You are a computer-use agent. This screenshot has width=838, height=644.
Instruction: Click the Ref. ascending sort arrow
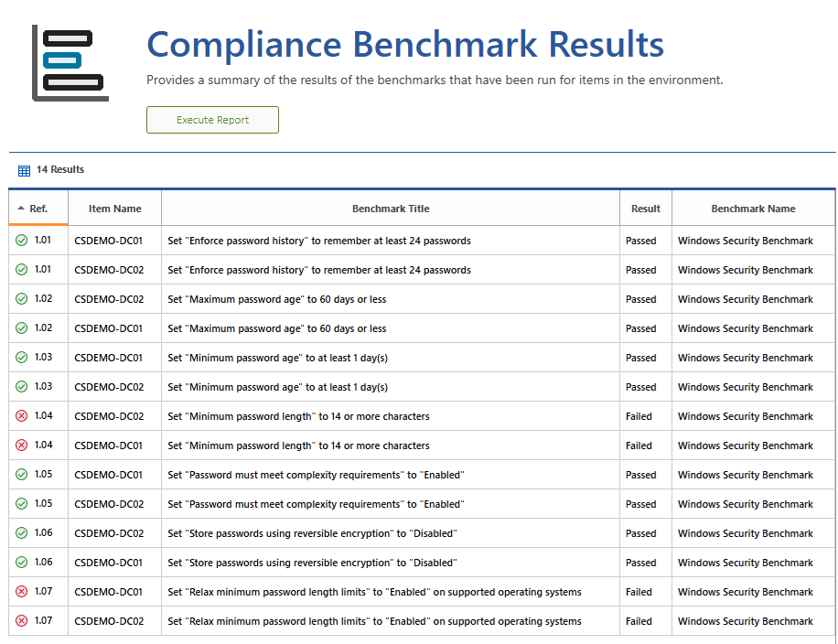21,209
